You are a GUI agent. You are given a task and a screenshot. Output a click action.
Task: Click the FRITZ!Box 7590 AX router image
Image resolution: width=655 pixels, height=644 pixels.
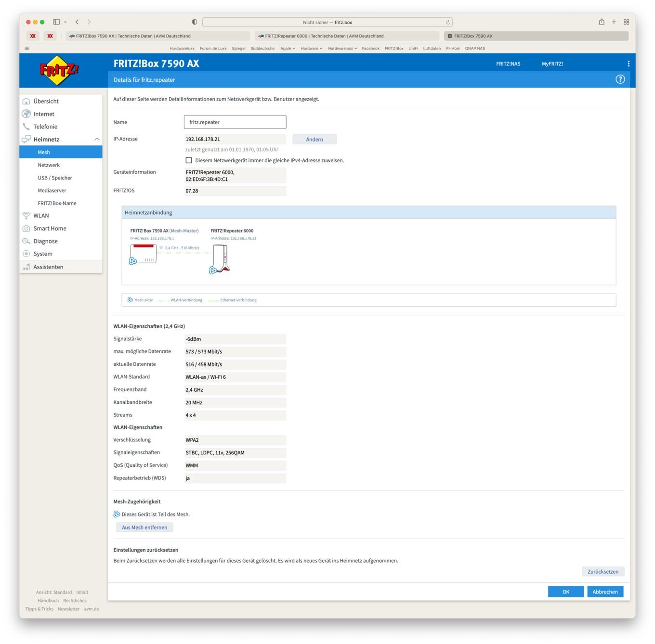click(x=143, y=254)
